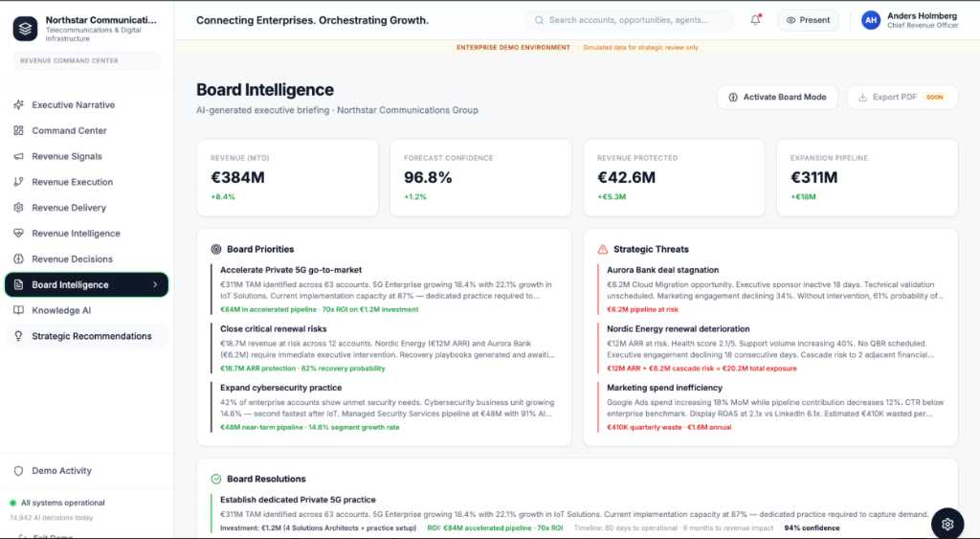Click '94% confidence' text
The width and height of the screenshot is (980, 539).
tap(812, 528)
